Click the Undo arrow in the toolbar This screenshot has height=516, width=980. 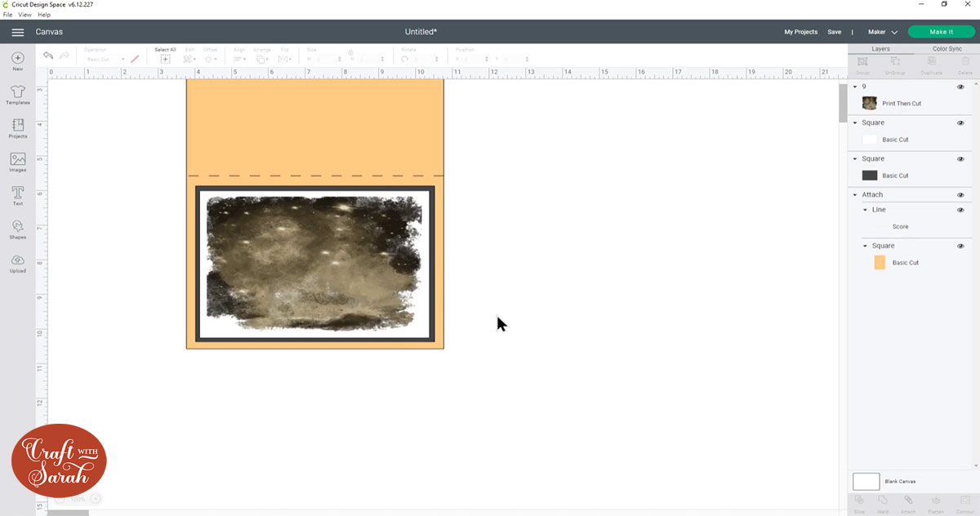pyautogui.click(x=47, y=55)
